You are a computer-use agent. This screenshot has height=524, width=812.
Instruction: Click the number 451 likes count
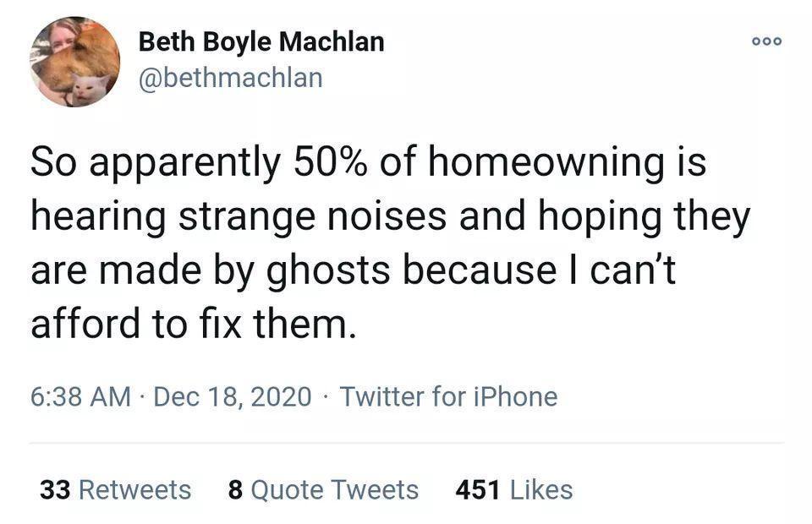tap(476, 489)
